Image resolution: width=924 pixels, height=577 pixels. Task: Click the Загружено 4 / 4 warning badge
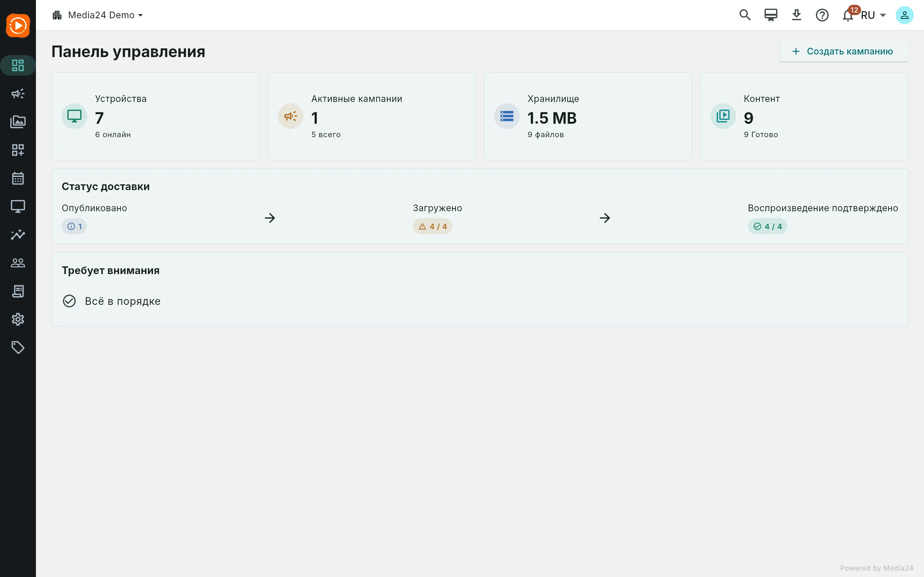tap(432, 226)
